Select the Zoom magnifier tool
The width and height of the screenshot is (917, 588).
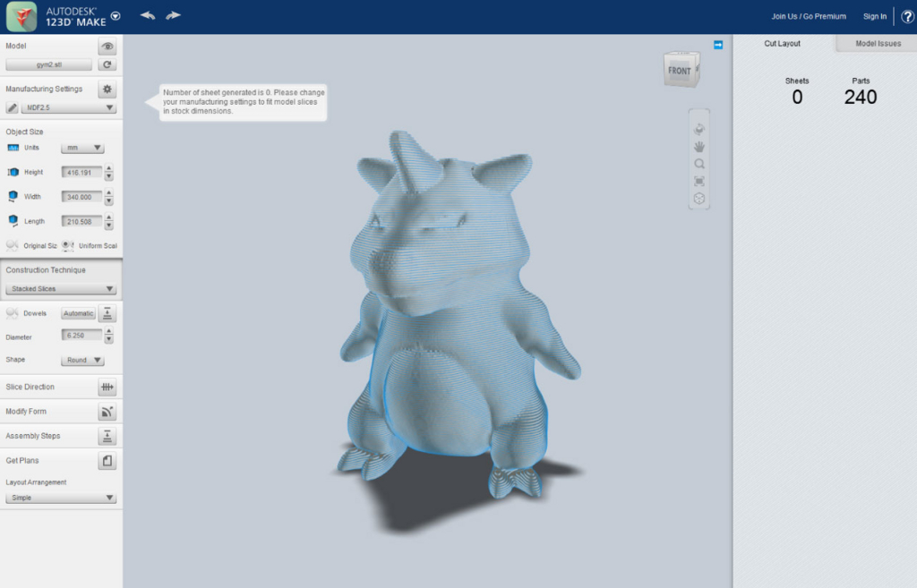point(698,165)
